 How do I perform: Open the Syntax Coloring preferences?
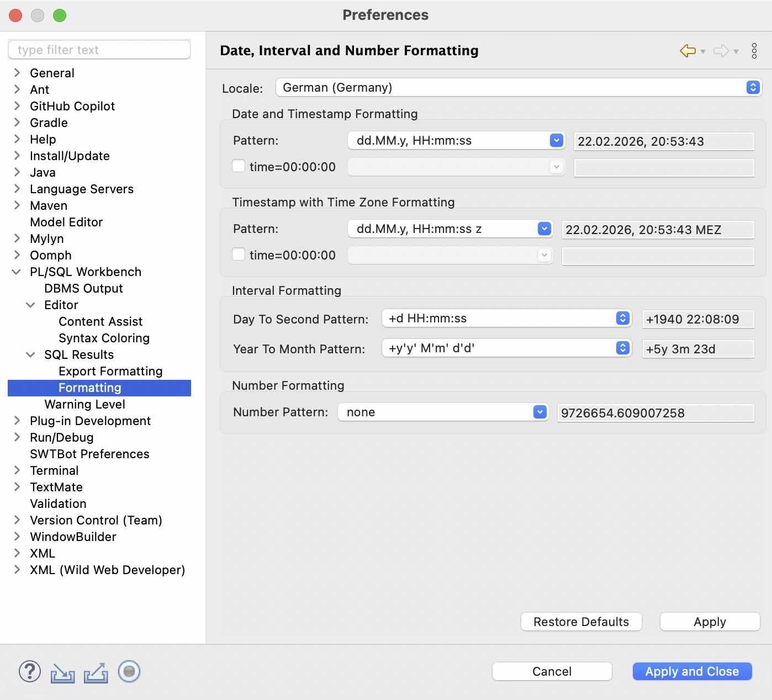tap(104, 338)
